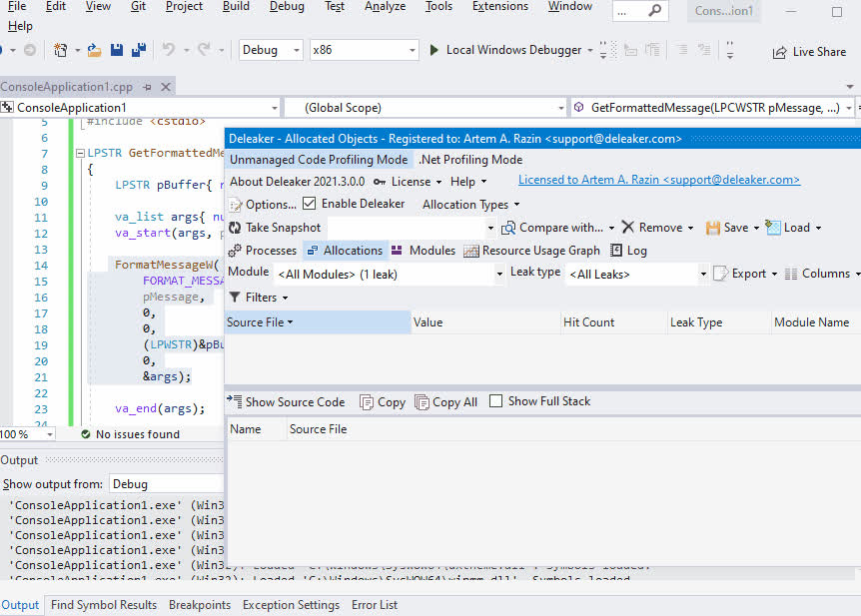
Task: Click the Copy All icon
Action: tap(422, 402)
